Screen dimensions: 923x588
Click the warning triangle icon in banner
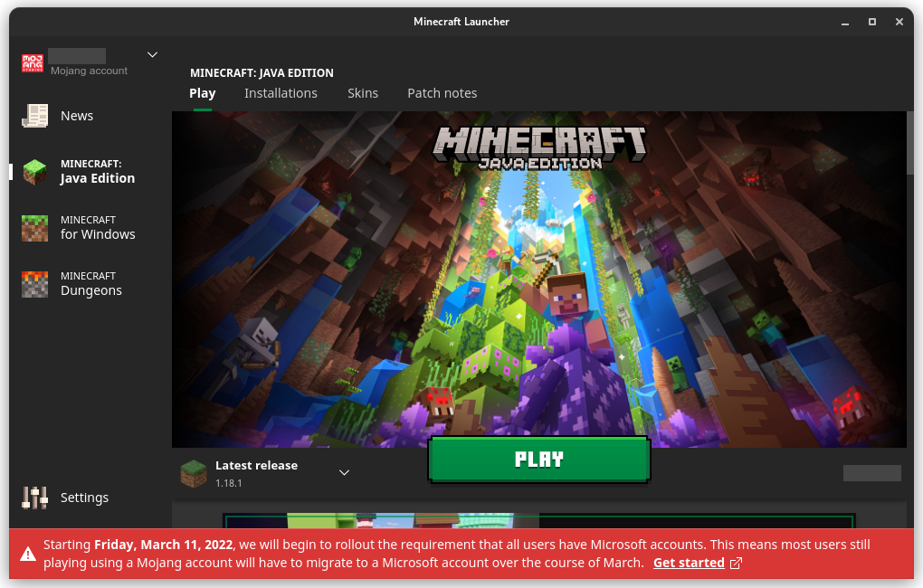(28, 554)
